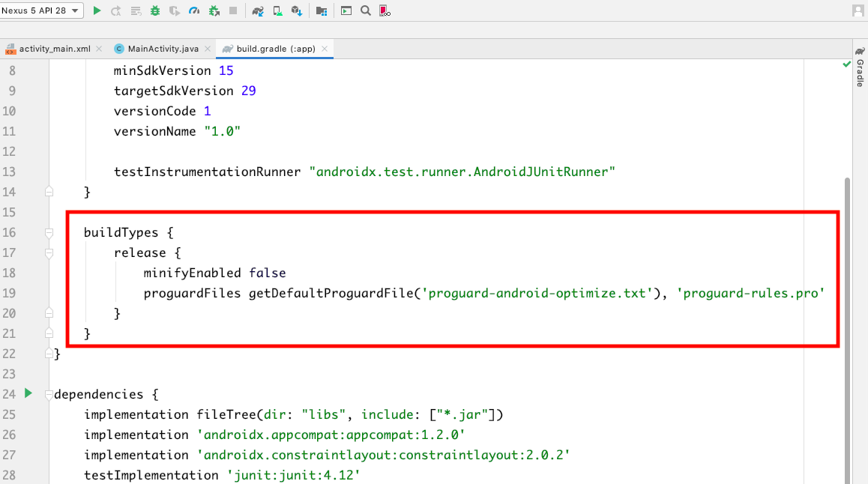Screen dimensions: 868x484
Task: Collapse the release block fold marker
Action: (49, 253)
